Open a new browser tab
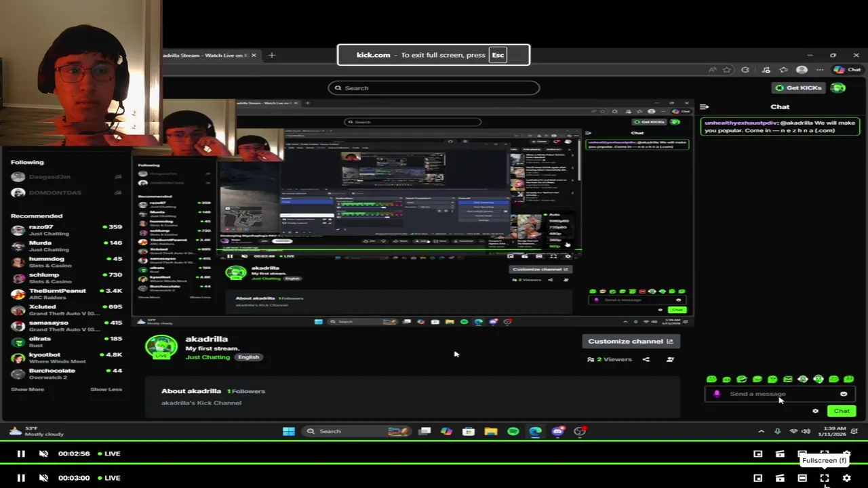This screenshot has width=868, height=488. click(x=272, y=56)
